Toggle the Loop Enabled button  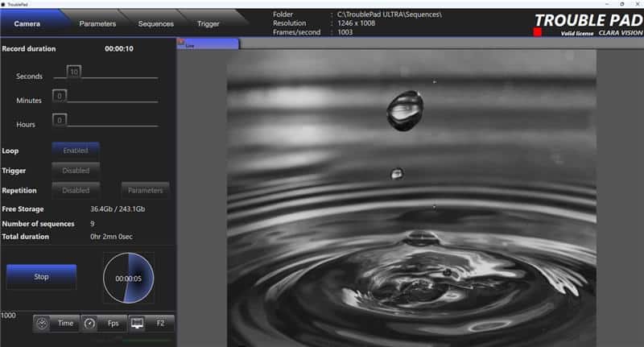(x=76, y=151)
